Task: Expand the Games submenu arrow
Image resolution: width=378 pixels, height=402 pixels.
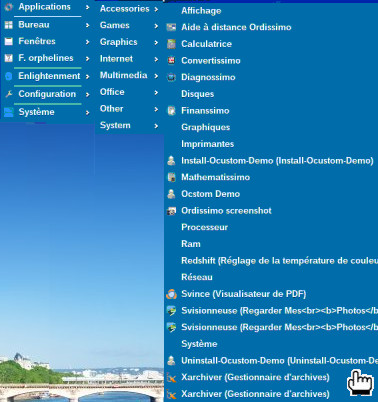Action: tap(156, 26)
